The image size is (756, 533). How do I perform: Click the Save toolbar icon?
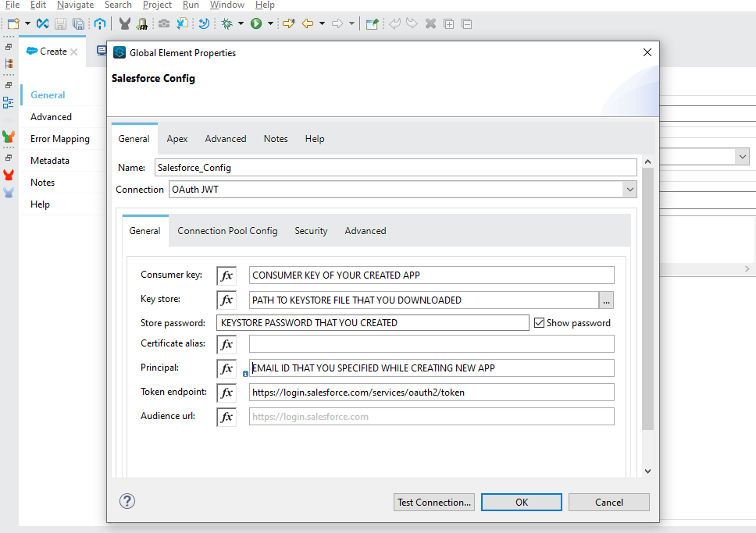click(60, 23)
